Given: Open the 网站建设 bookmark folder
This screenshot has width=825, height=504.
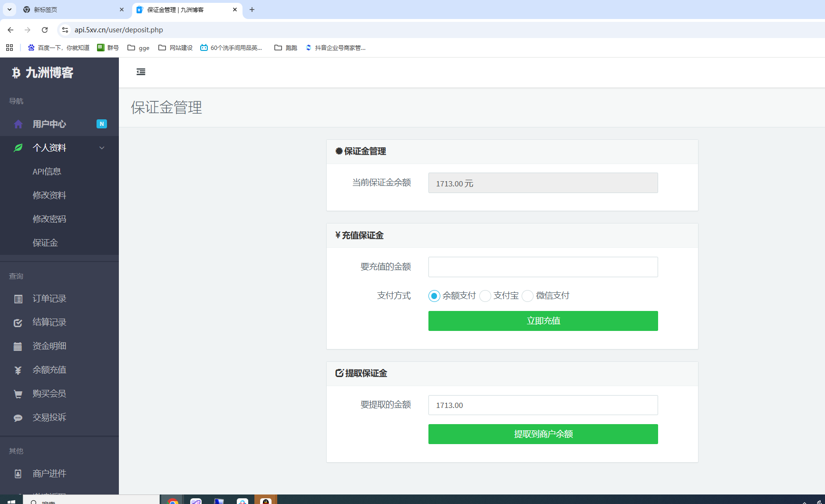Looking at the screenshot, I should click(x=175, y=48).
